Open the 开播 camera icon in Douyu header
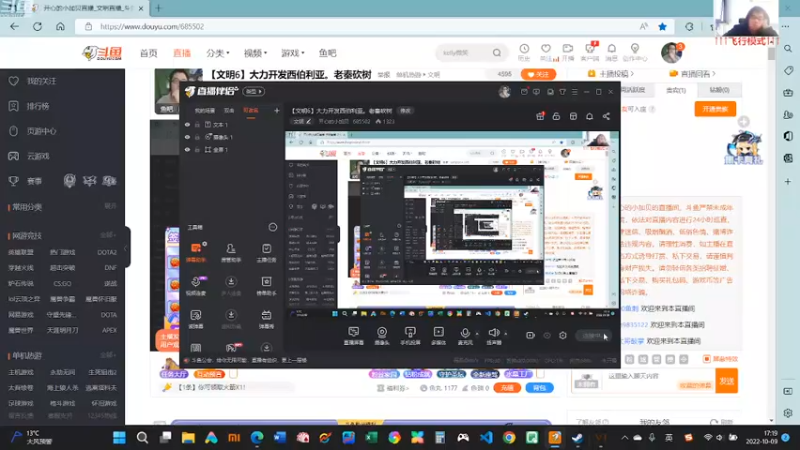The width and height of the screenshot is (800, 450). click(x=568, y=49)
